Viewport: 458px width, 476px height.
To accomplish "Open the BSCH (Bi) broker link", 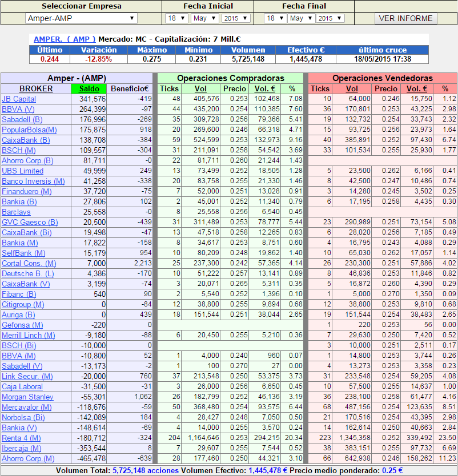I will (x=19, y=346).
